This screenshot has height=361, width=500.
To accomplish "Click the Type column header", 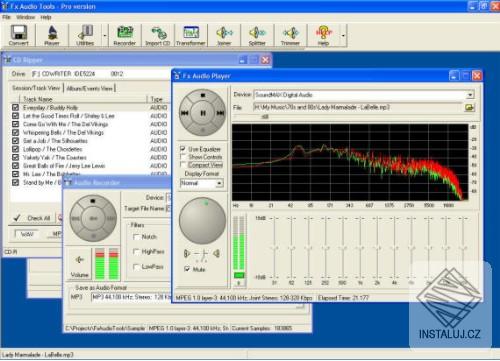I will [x=159, y=99].
